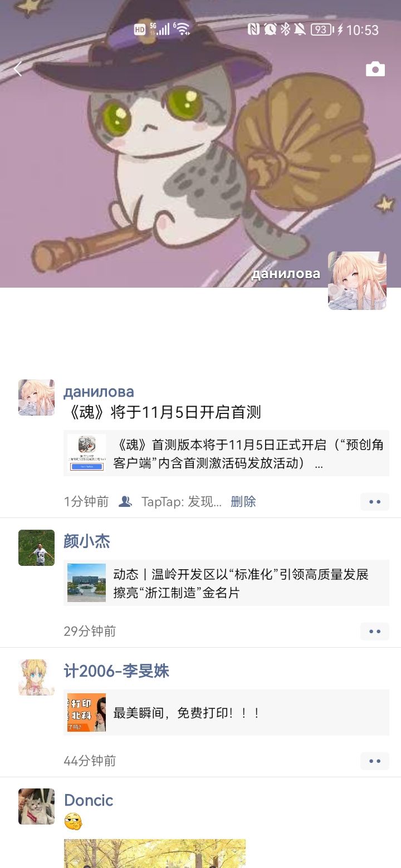401x868 pixels.
Task: Tap the visibility people icon beside 1分钟前
Action: click(125, 501)
